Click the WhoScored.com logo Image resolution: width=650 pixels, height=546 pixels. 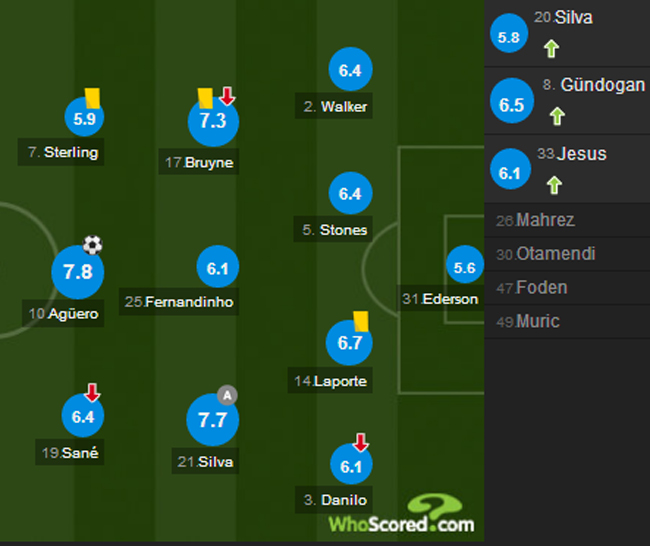402,514
